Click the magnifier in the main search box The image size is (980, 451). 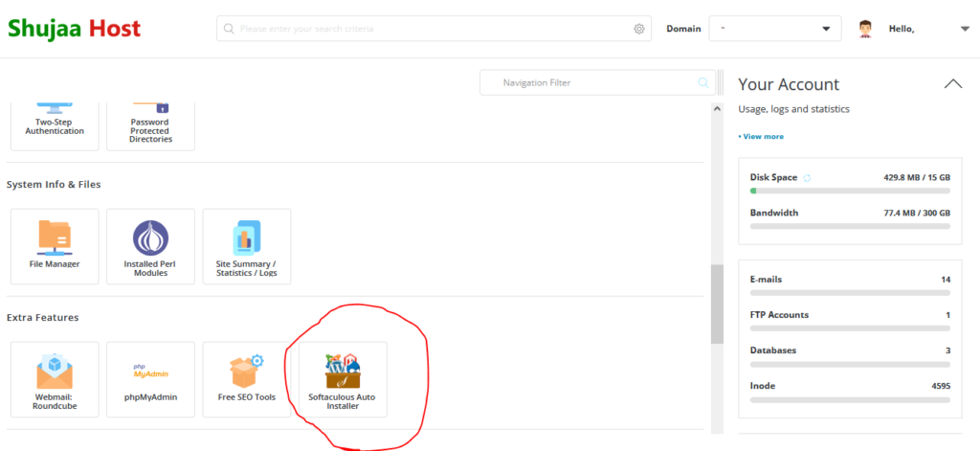click(229, 29)
